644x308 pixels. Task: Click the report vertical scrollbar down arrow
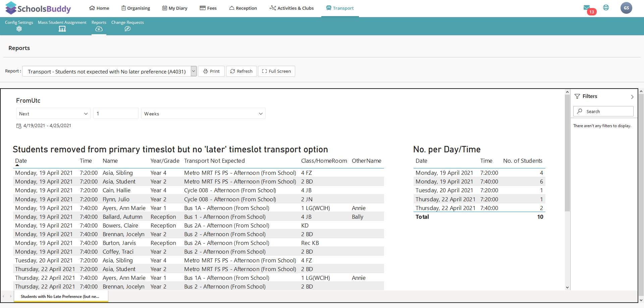[x=567, y=287]
